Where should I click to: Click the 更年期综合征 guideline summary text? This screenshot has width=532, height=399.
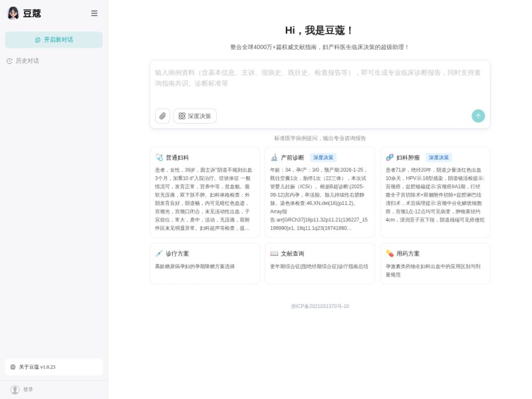coord(319,267)
